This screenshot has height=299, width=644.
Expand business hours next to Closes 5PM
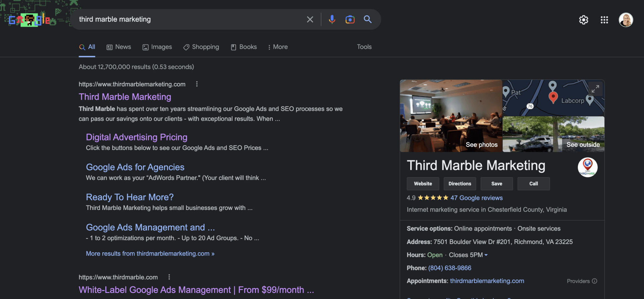tap(486, 255)
